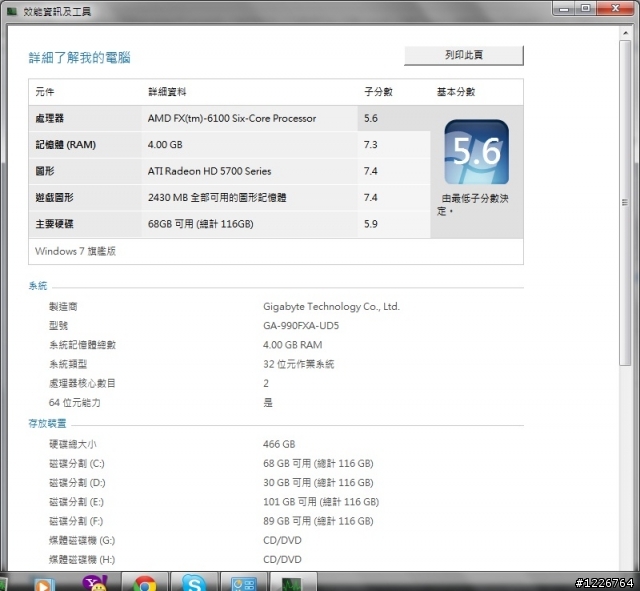Screen dimensions: 640x591
Task: Click the 處理器核心數目 label
Action: pos(82,383)
